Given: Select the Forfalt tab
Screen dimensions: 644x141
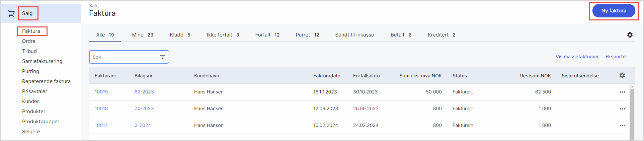Looking at the screenshot, I should point(267,35).
